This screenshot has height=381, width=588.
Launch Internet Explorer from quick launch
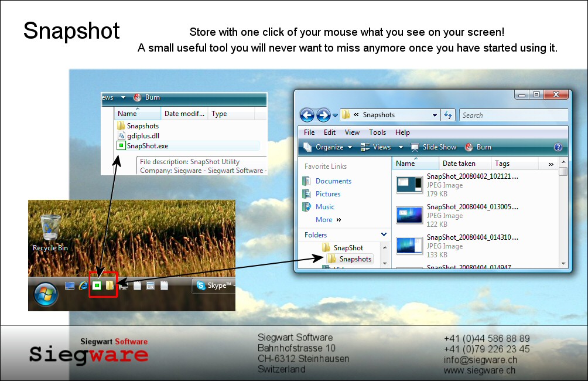click(x=83, y=286)
